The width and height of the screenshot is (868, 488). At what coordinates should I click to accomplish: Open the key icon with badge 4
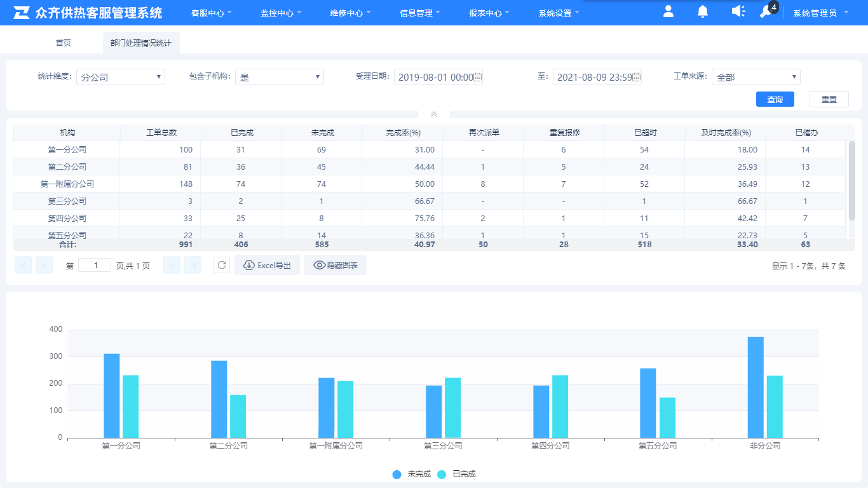(x=767, y=11)
